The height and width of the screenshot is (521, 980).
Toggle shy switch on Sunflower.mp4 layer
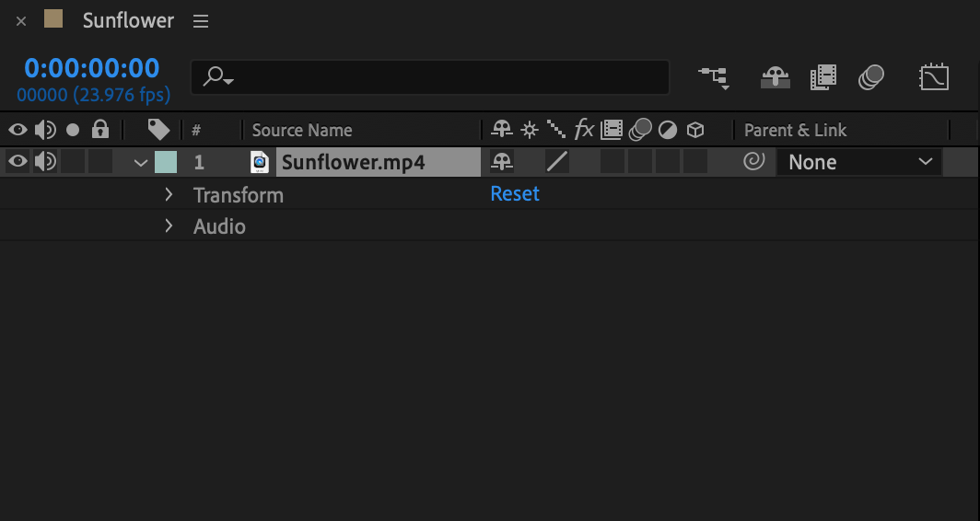[x=501, y=162]
